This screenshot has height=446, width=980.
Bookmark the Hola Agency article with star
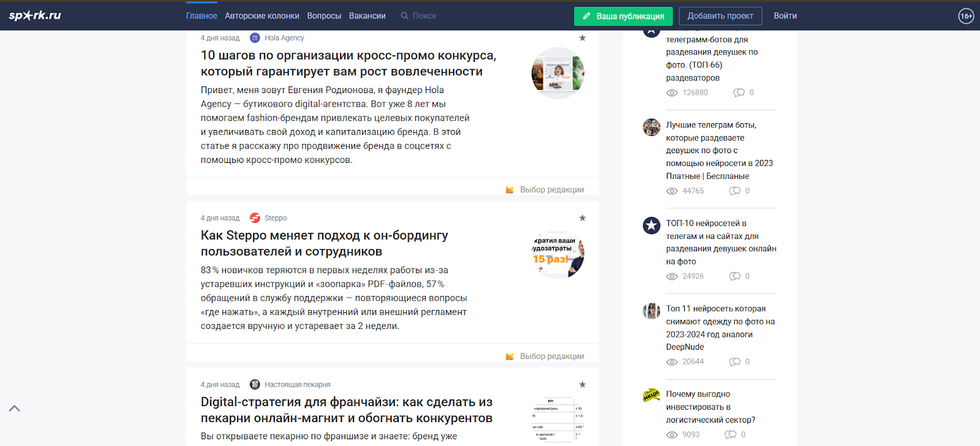582,38
